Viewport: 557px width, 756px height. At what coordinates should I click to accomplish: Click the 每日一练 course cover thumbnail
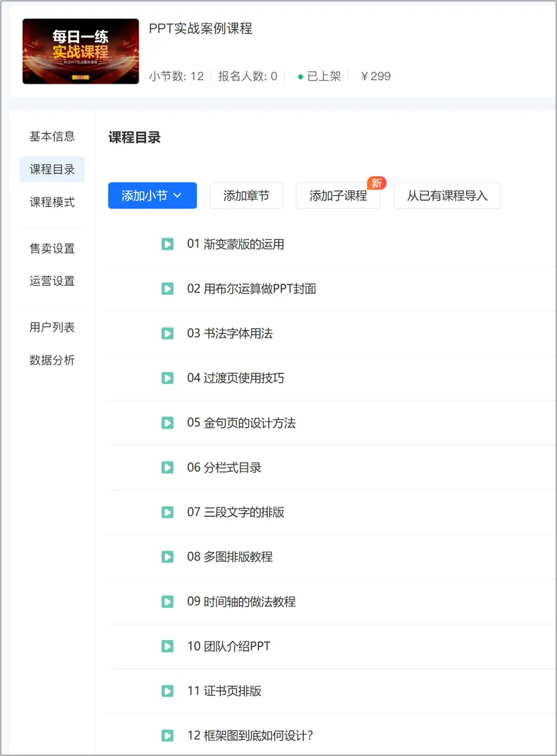point(80,51)
